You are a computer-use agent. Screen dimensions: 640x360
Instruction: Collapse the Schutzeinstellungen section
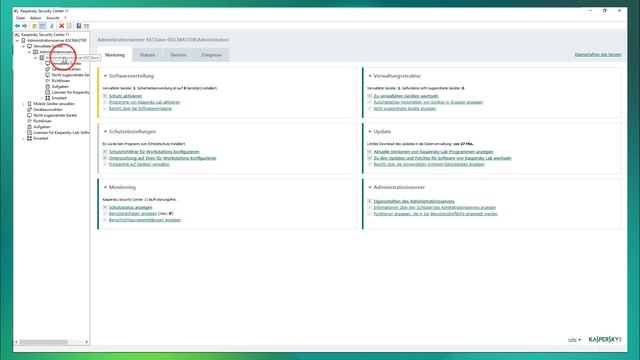coord(105,131)
